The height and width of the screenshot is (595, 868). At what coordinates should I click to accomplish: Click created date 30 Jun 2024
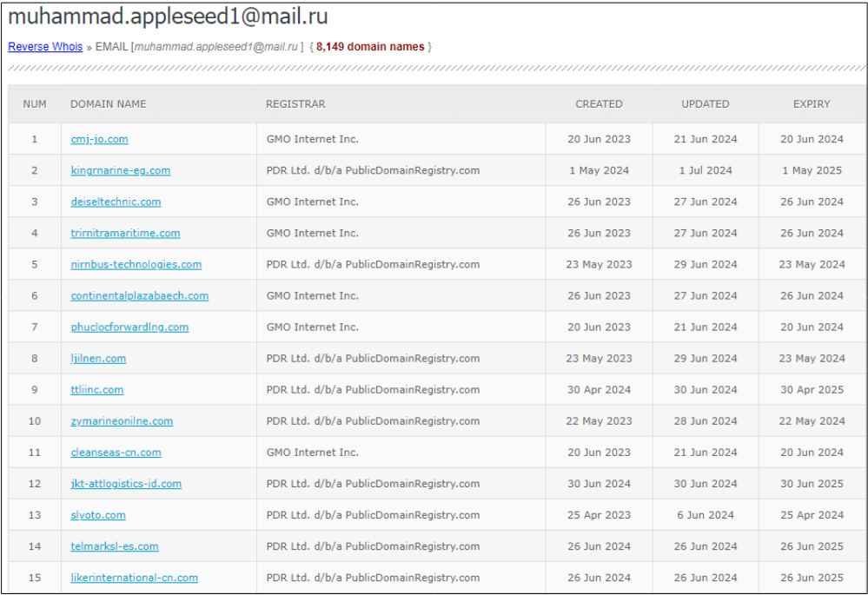pyautogui.click(x=599, y=484)
